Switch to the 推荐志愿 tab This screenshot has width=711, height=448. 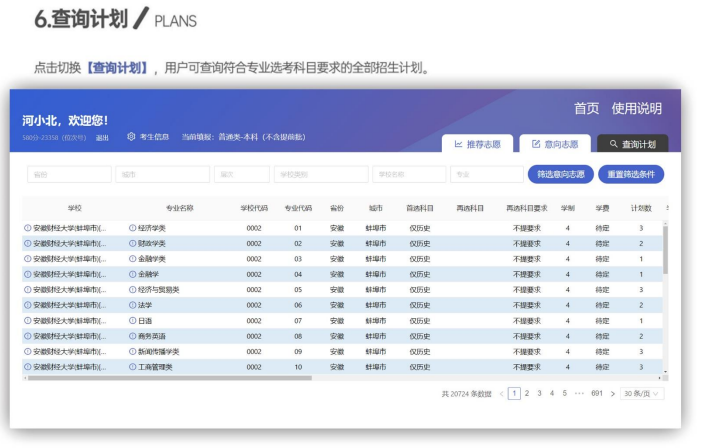[x=477, y=144]
